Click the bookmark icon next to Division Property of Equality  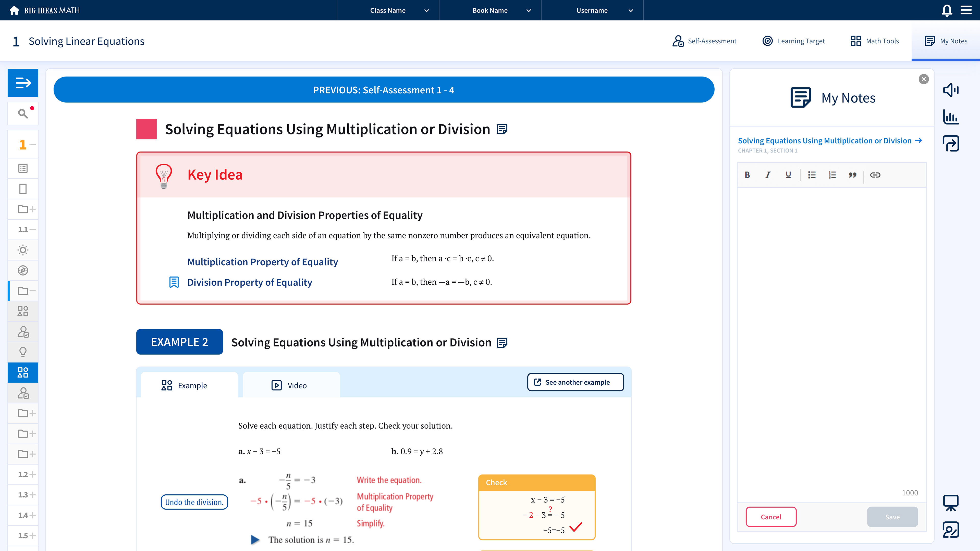(174, 282)
